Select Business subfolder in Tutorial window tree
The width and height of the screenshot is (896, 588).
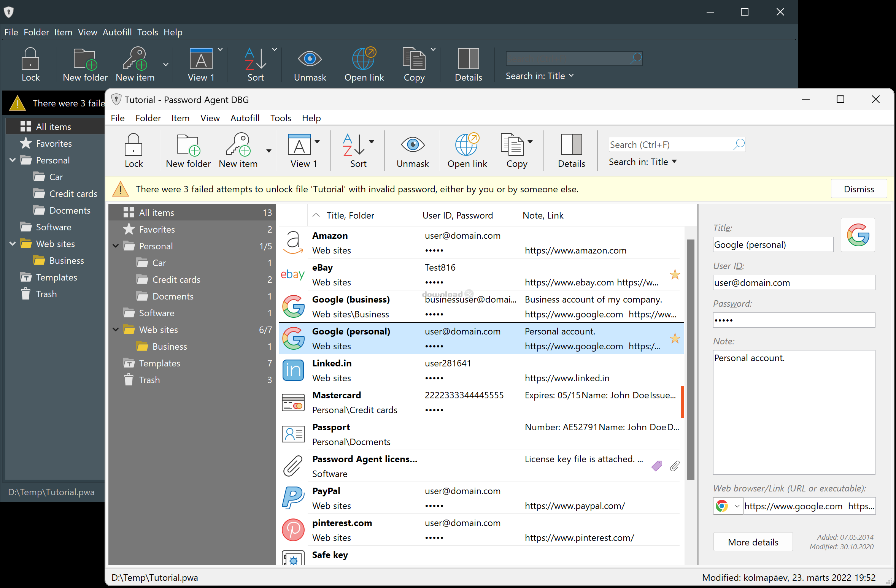pyautogui.click(x=192, y=346)
